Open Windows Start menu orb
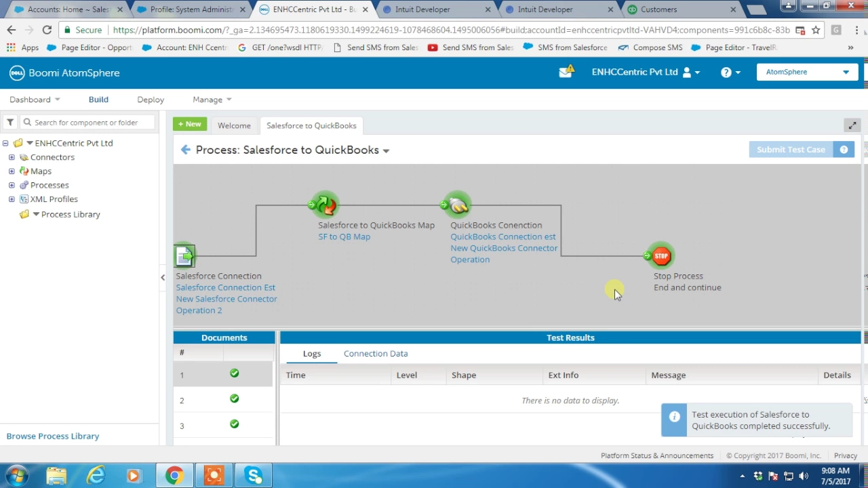868x488 pixels. click(16, 476)
